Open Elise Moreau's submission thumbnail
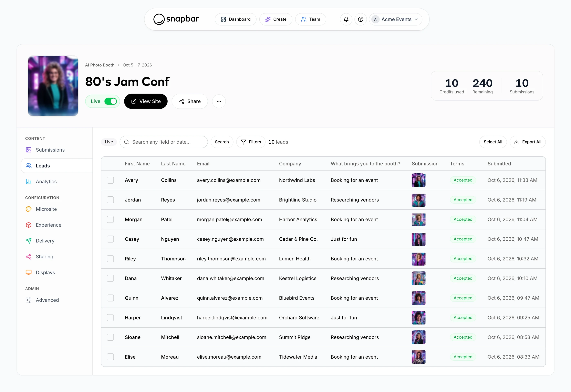 point(418,357)
